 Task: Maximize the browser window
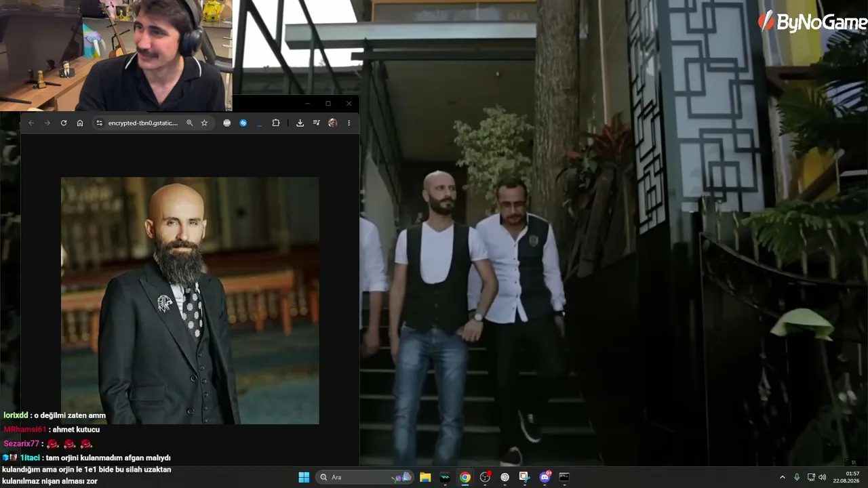pos(328,104)
